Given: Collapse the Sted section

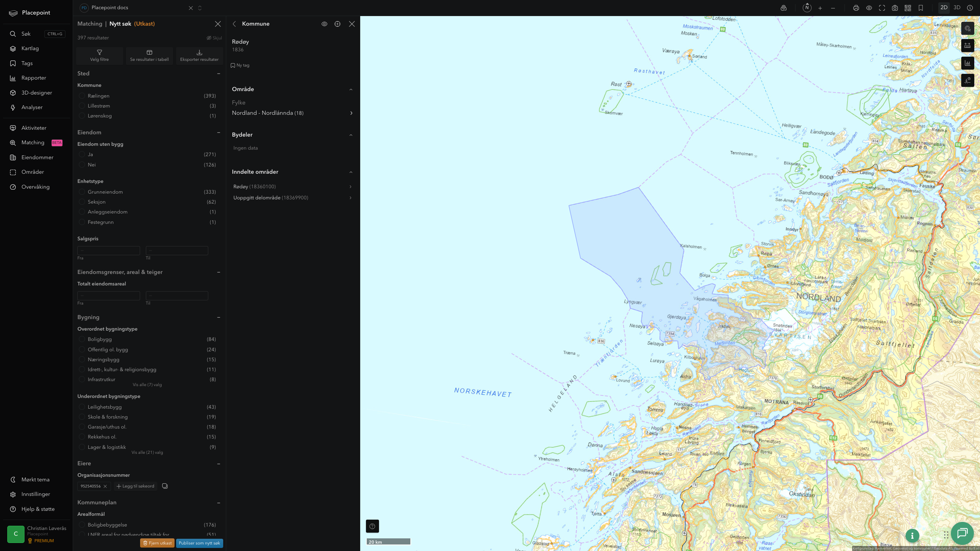Looking at the screenshot, I should (x=219, y=73).
